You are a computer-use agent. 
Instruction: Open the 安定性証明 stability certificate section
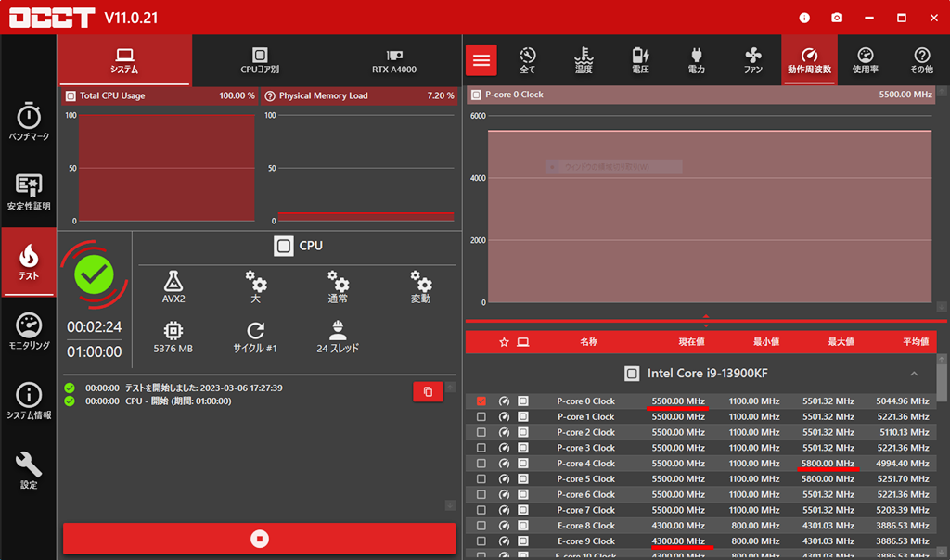coord(29,191)
